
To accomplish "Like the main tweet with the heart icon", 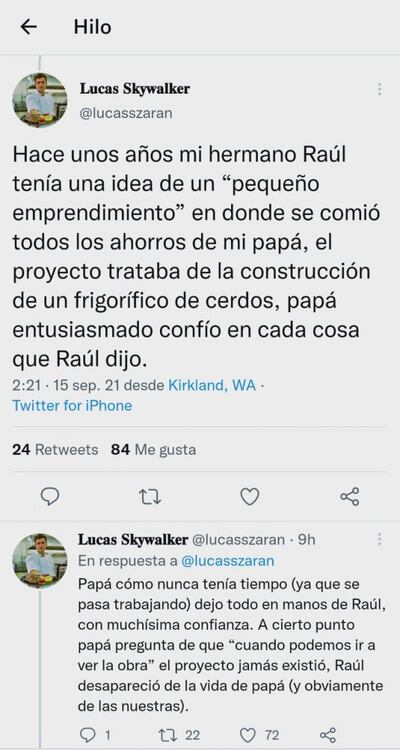I will coord(249,496).
